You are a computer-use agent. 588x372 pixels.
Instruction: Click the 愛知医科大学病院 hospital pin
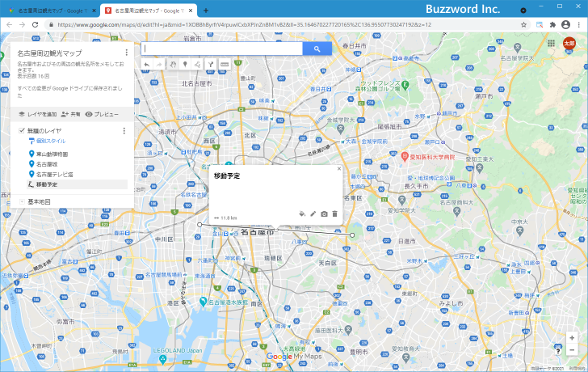(404, 157)
